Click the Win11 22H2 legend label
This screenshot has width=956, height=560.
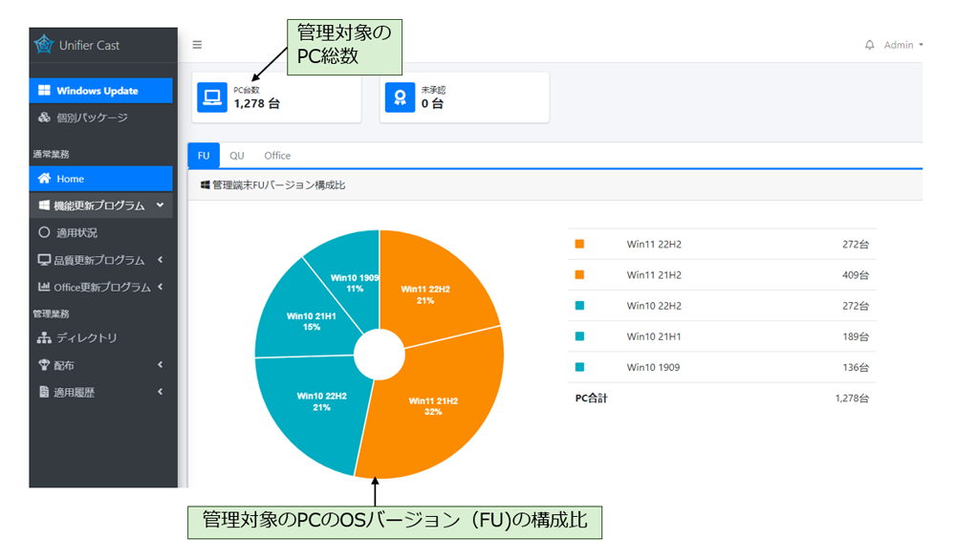[654, 245]
